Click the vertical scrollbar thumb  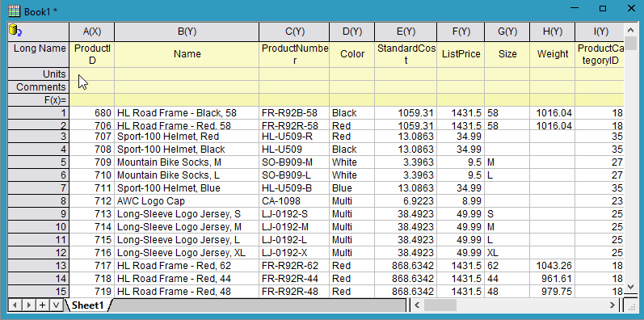pos(631,43)
